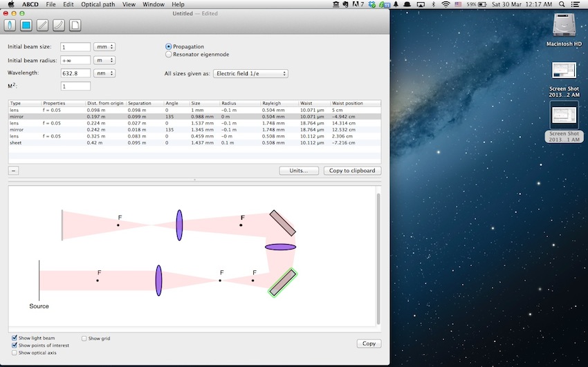Click the flat mirror toolbar icon
Viewport: 588px width, 367px height.
[43, 26]
